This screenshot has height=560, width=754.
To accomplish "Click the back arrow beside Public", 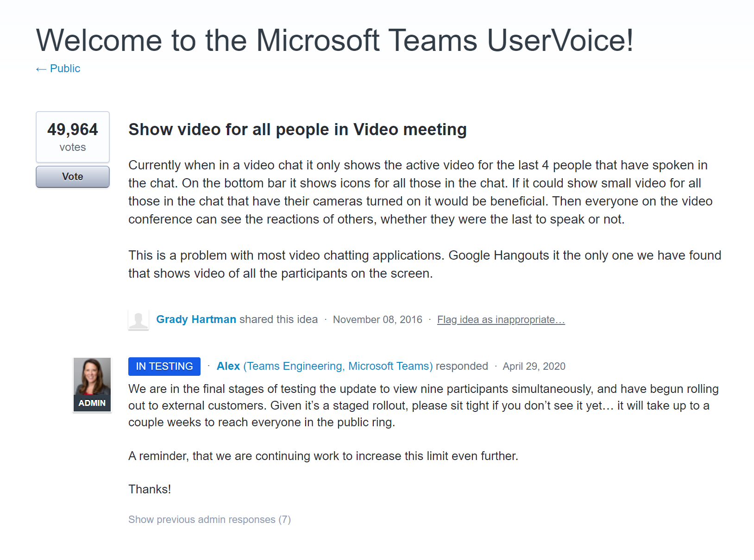I will pyautogui.click(x=41, y=69).
